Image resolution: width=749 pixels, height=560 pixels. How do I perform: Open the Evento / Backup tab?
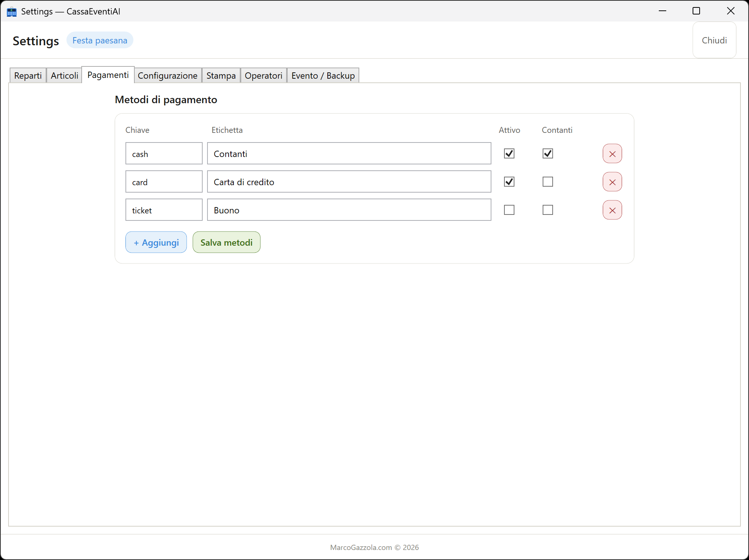click(x=323, y=75)
